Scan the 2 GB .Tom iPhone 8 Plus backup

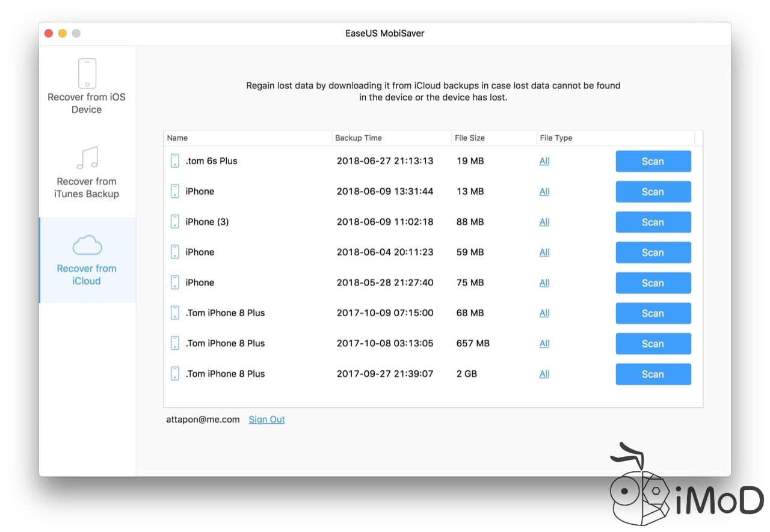[x=653, y=374]
